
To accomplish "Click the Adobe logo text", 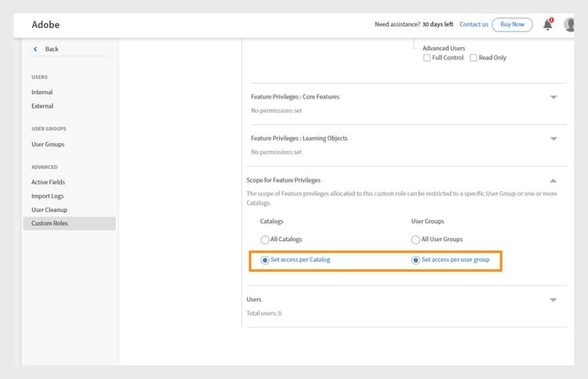I will (x=45, y=24).
